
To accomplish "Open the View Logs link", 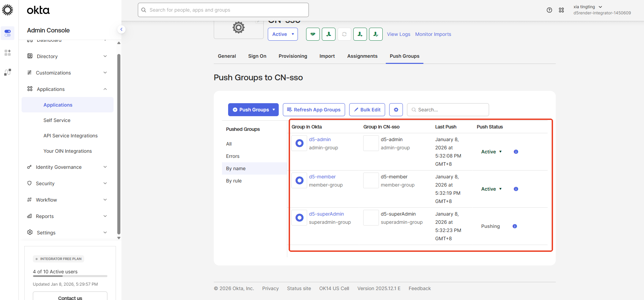I will tap(398, 34).
